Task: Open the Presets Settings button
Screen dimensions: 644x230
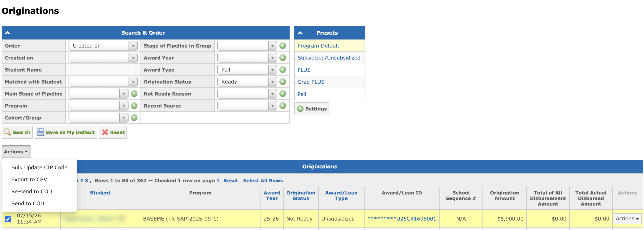Action: coord(312,109)
